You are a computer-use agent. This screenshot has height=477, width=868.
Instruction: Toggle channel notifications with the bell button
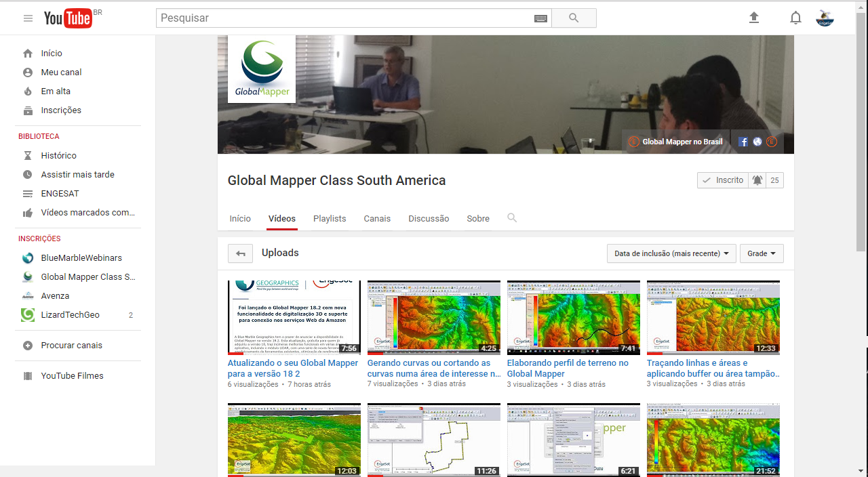point(759,180)
